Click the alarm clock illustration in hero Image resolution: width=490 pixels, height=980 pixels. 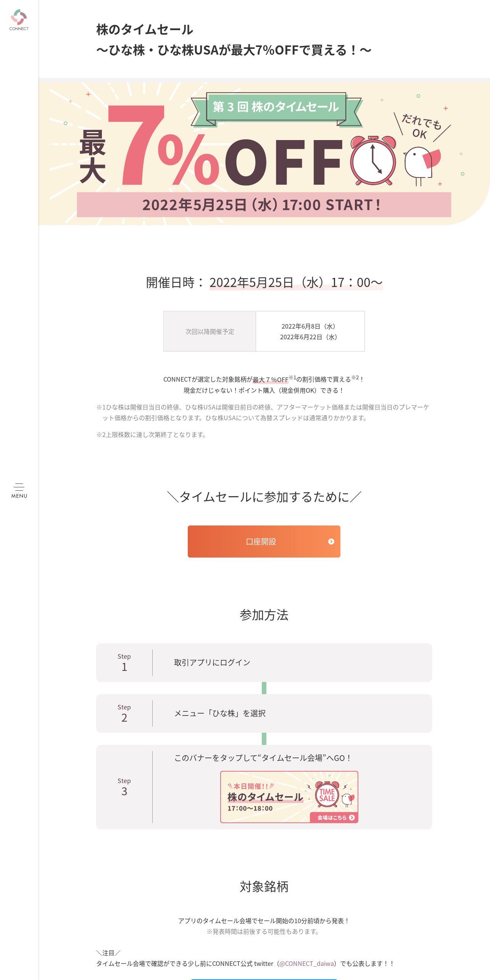373,160
